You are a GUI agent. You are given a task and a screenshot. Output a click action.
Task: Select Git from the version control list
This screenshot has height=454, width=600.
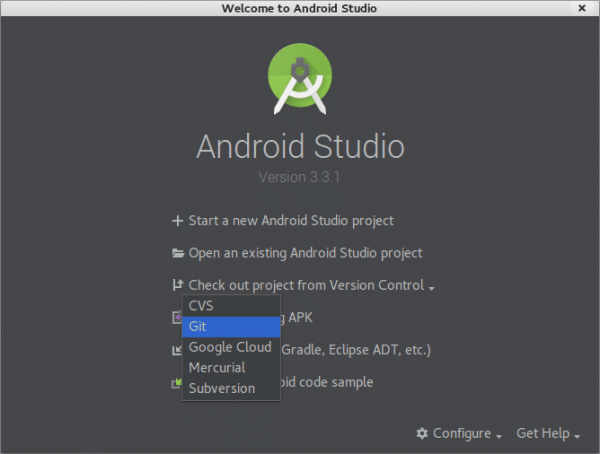231,326
